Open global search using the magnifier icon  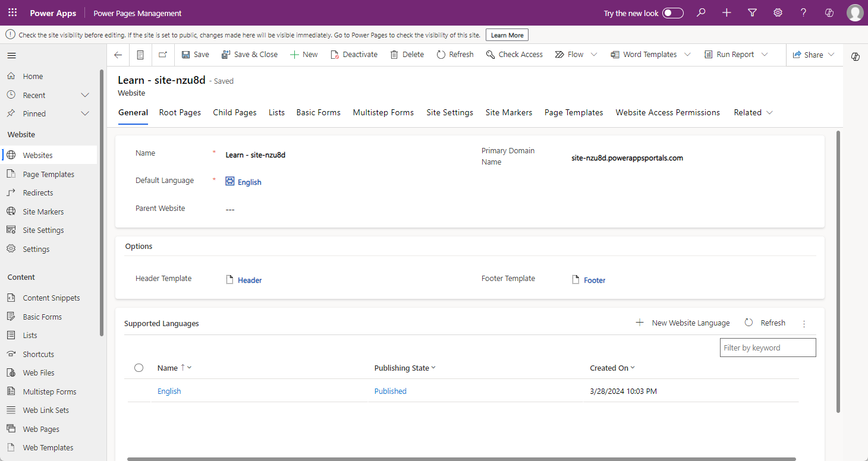(700, 12)
